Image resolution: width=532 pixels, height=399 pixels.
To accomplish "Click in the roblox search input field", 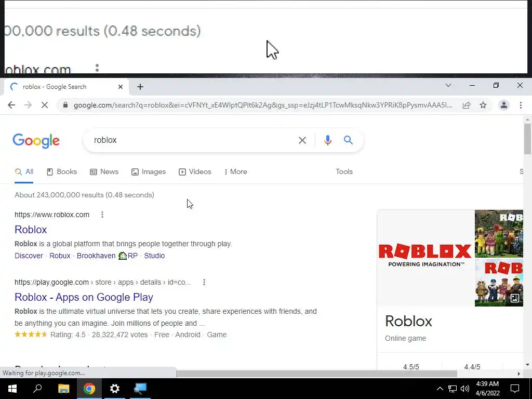I will point(193,140).
